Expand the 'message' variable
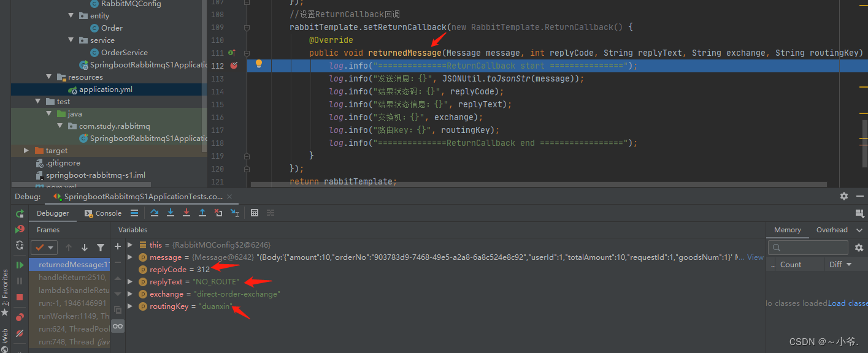This screenshot has height=353, width=868. (130, 257)
